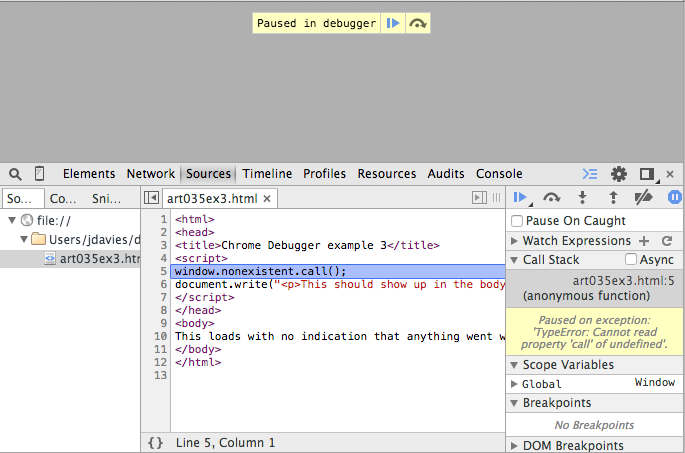685x453 pixels.
Task: Collapse the Scope Variables section
Action: 514,365
